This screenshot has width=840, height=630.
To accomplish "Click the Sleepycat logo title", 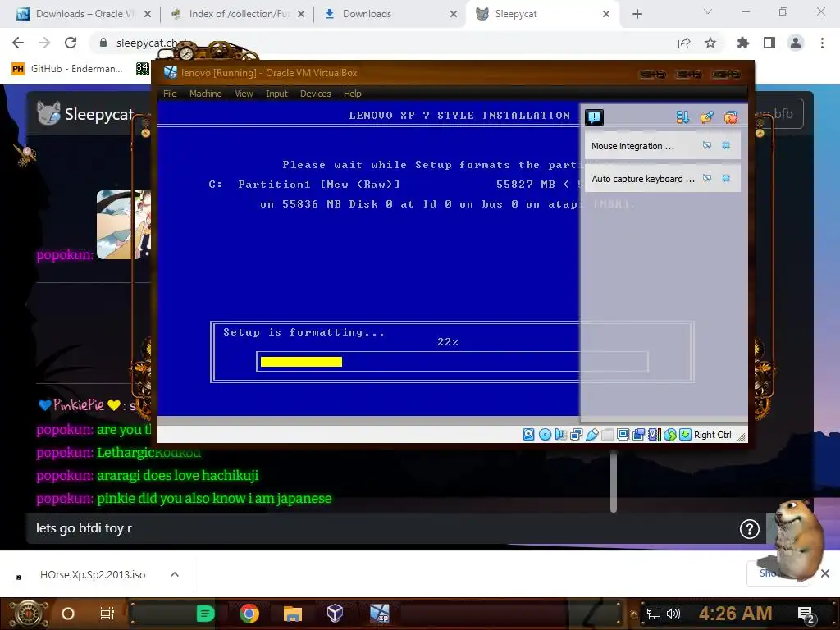I will point(85,113).
